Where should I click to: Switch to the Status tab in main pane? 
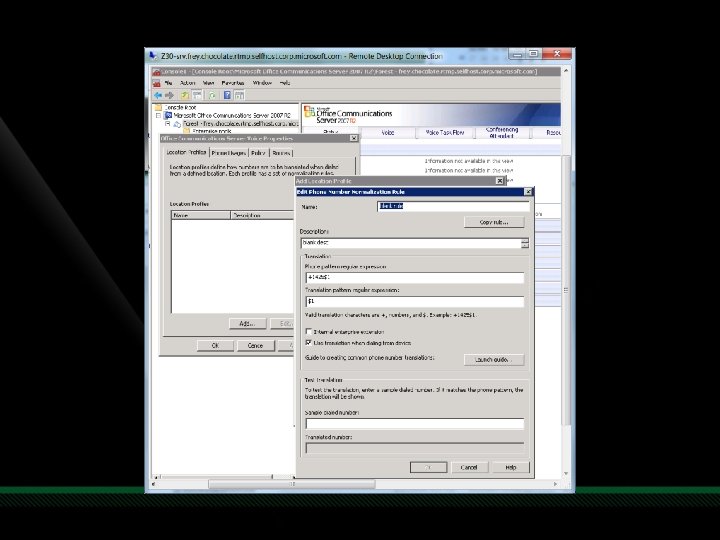(331, 132)
